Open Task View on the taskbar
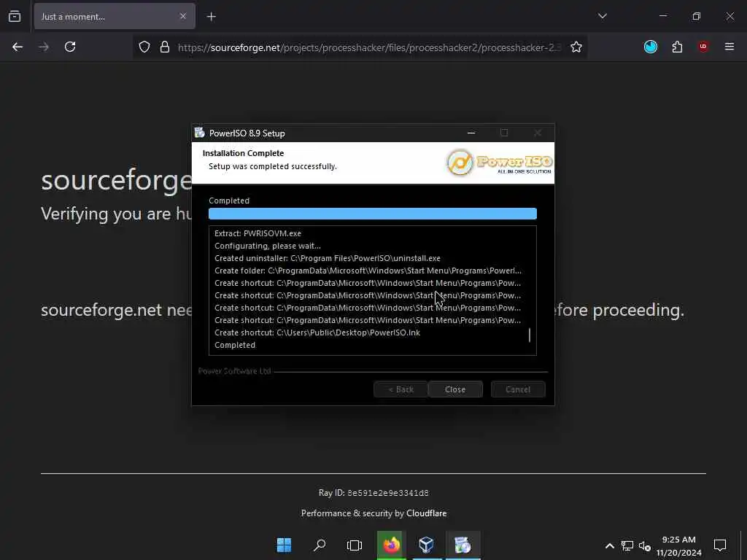This screenshot has width=747, height=560. (x=355, y=545)
